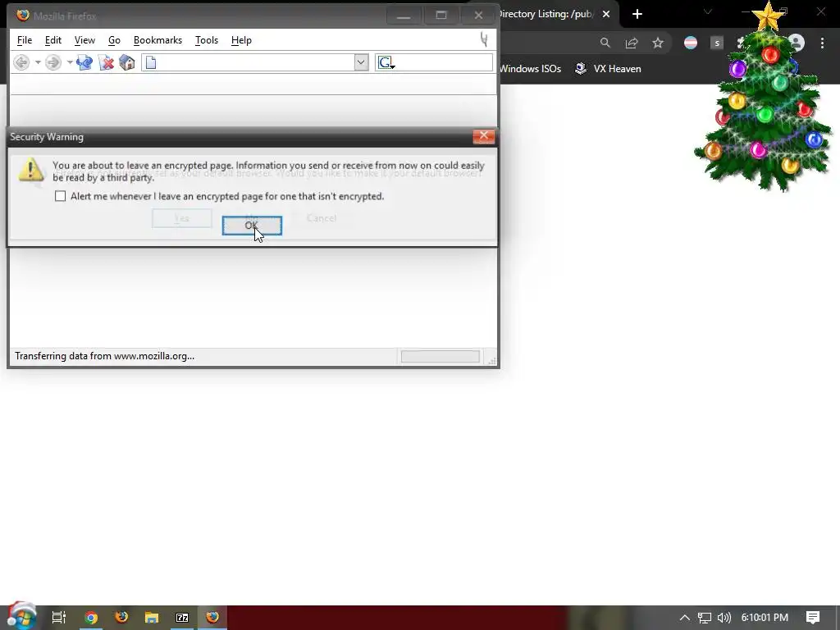Image resolution: width=840 pixels, height=630 pixels.
Task: Click the gray 'S' extension icon in Chrome
Action: pos(717,43)
